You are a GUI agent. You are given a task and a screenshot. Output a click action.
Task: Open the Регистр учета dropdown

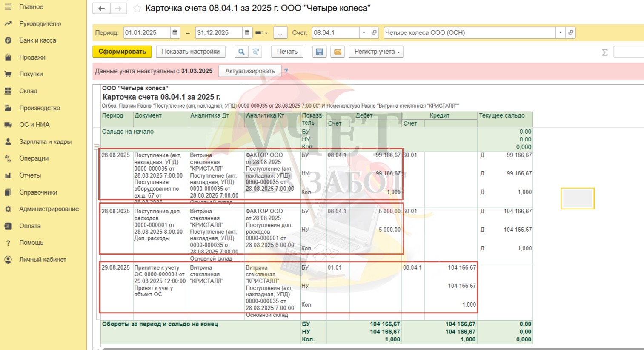[x=376, y=52]
